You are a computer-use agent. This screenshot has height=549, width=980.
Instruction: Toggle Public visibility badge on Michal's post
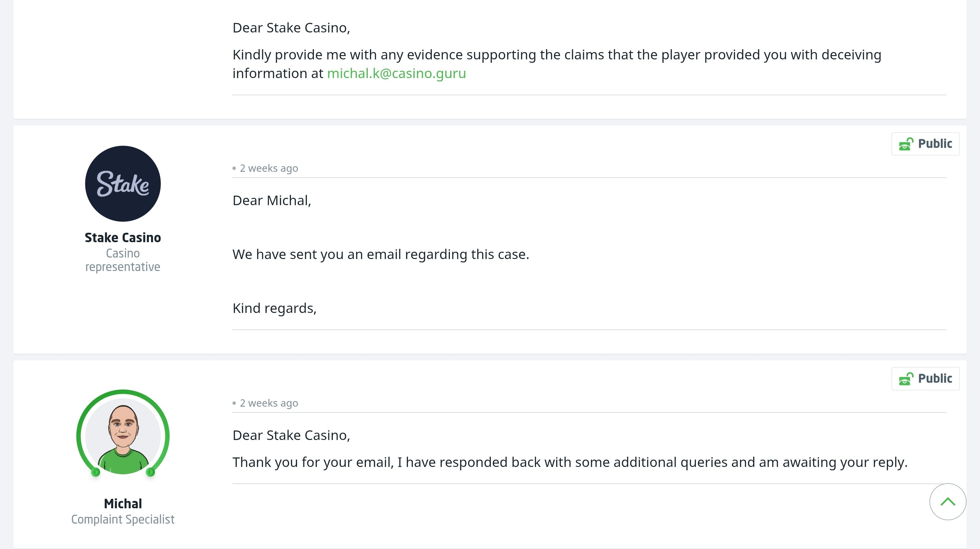[x=925, y=378]
